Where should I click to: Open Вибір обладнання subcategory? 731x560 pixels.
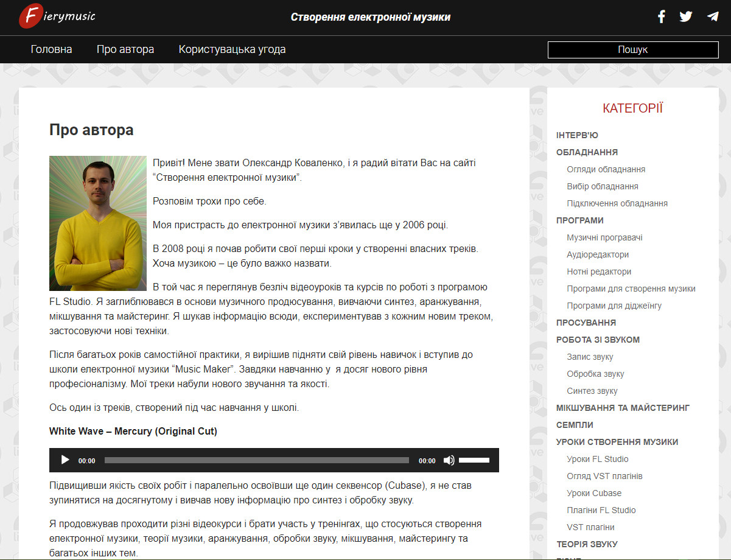coord(602,186)
